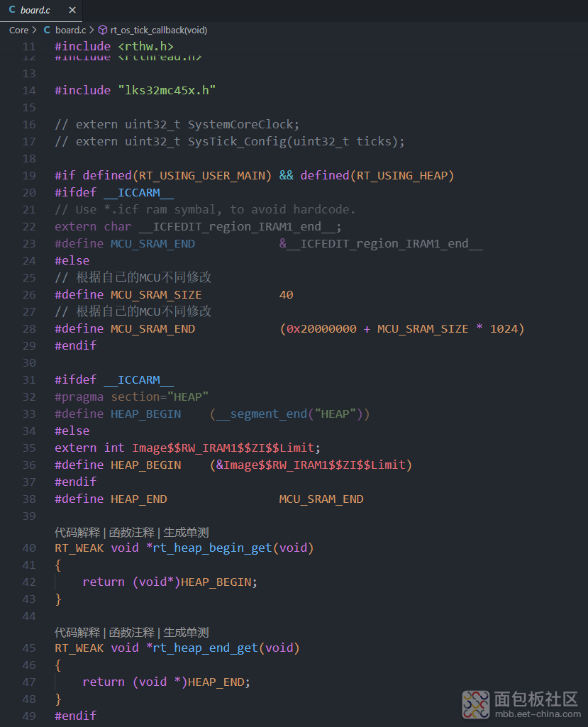The height and width of the screenshot is (727, 588).
Task: Click the C file icon in tab
Action: pyautogui.click(x=12, y=10)
